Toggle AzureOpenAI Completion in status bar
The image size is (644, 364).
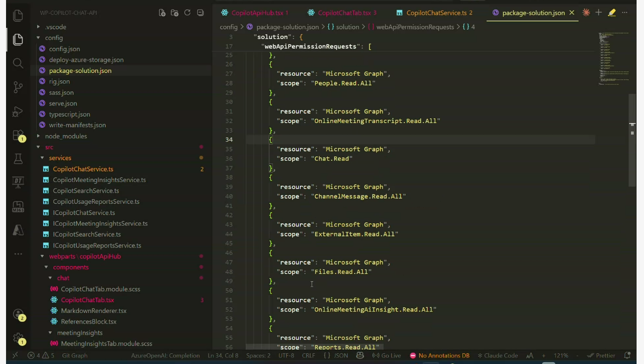pos(165,356)
